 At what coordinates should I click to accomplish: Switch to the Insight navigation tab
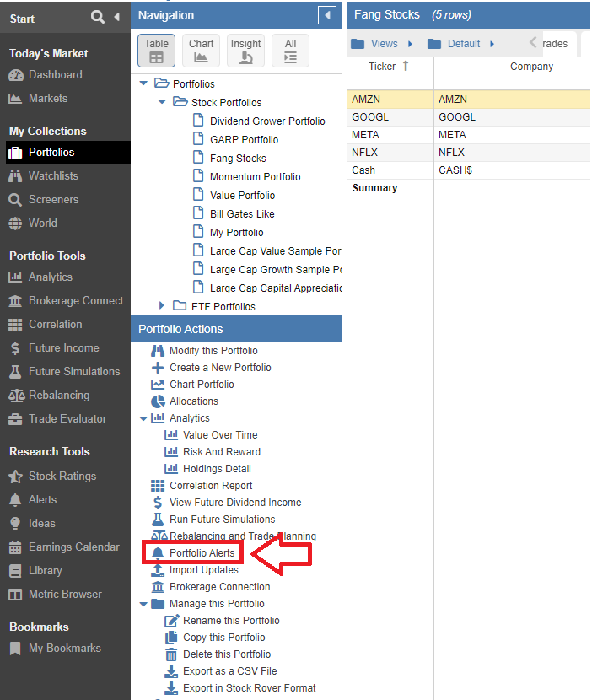click(x=245, y=51)
